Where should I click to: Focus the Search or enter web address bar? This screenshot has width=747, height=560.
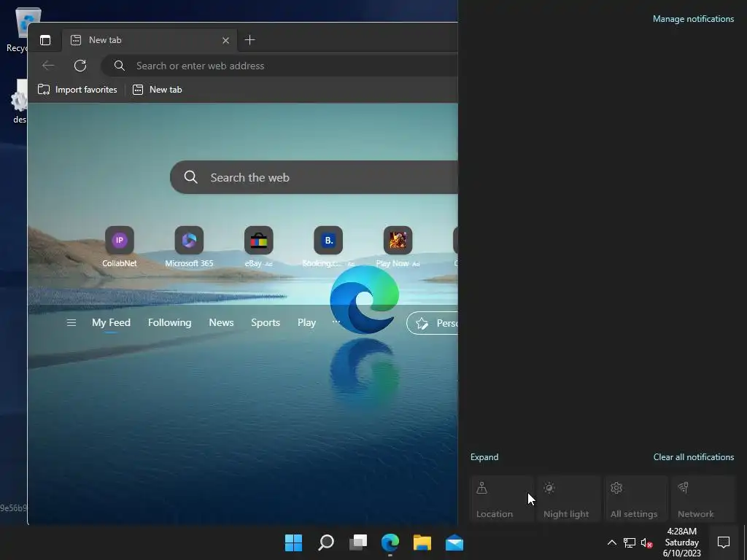[x=280, y=66]
